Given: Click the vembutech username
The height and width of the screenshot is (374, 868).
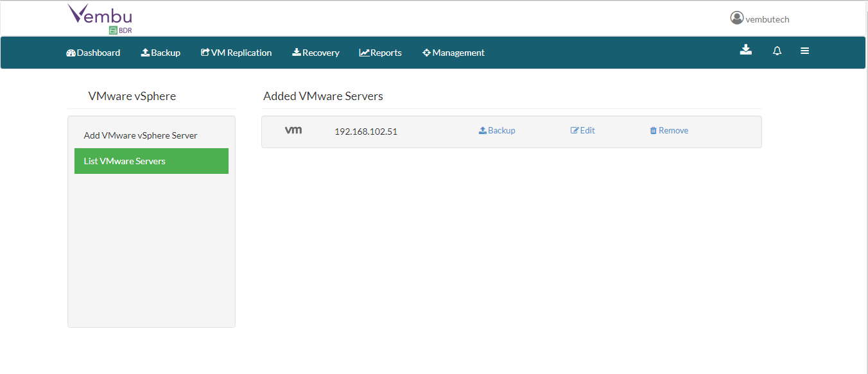Looking at the screenshot, I should tap(767, 19).
